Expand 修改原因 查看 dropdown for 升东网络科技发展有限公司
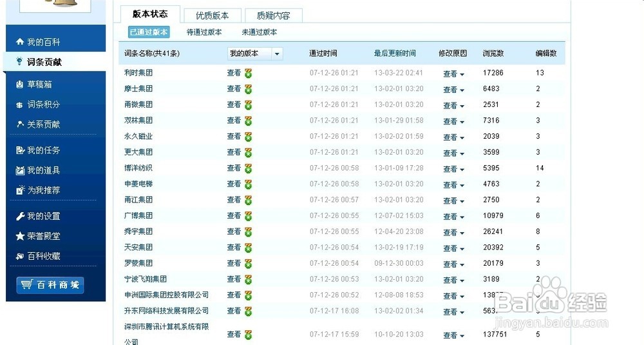The width and height of the screenshot is (644, 345). [453, 311]
